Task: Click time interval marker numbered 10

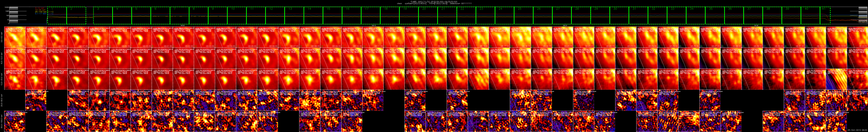Action: click(x=233, y=9)
